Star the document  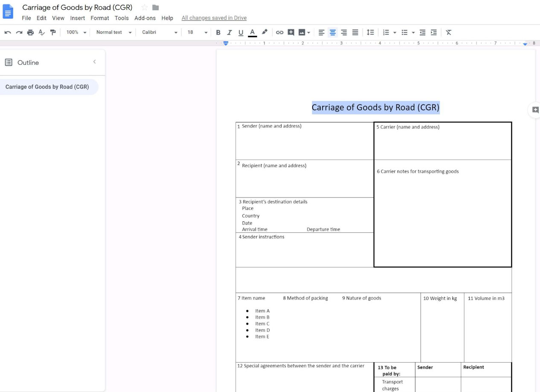point(144,8)
